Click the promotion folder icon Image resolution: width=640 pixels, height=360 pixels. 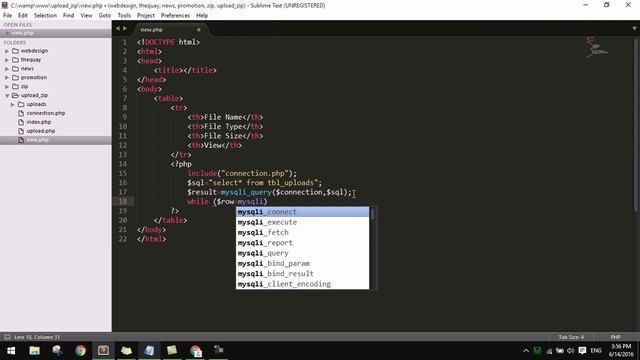pyautogui.click(x=16, y=78)
